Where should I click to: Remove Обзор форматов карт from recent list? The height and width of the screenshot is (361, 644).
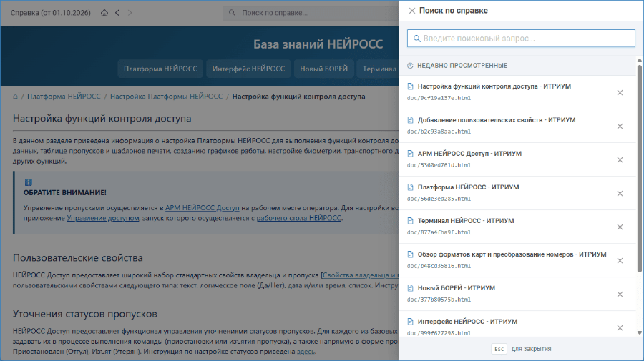620,261
